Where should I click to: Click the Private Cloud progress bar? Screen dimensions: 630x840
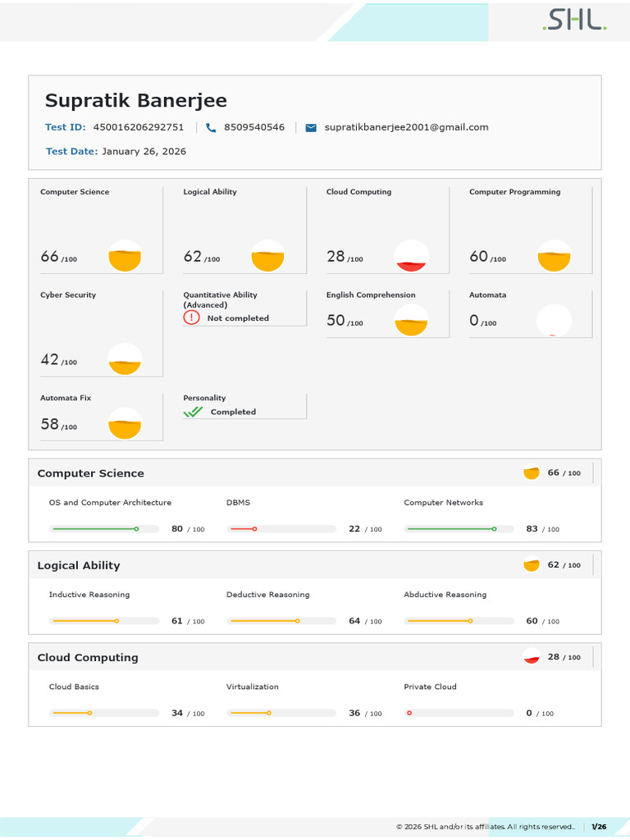pyautogui.click(x=459, y=713)
